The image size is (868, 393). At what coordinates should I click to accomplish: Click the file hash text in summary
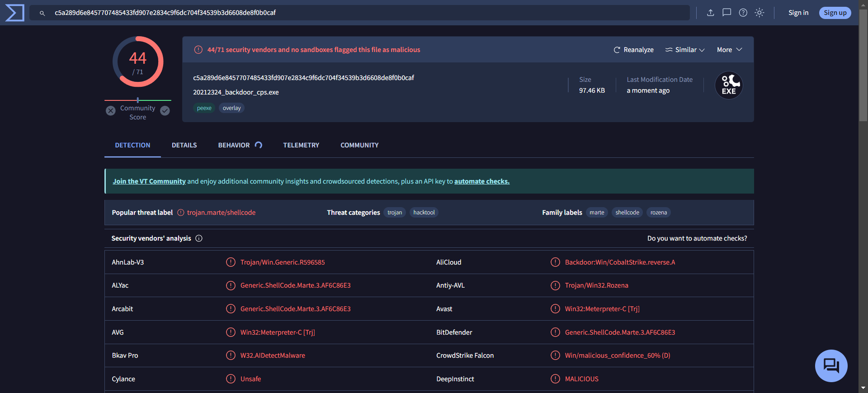click(304, 78)
